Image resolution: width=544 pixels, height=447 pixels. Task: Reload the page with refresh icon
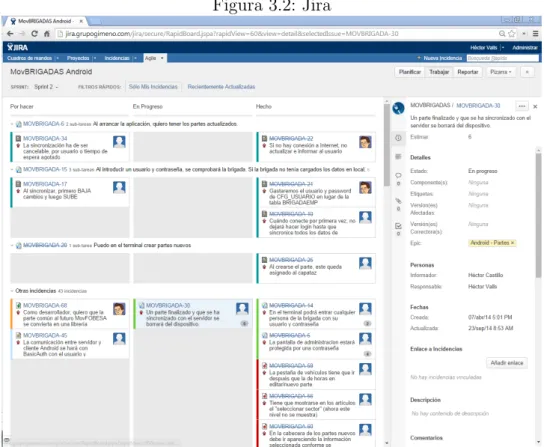click(x=34, y=34)
